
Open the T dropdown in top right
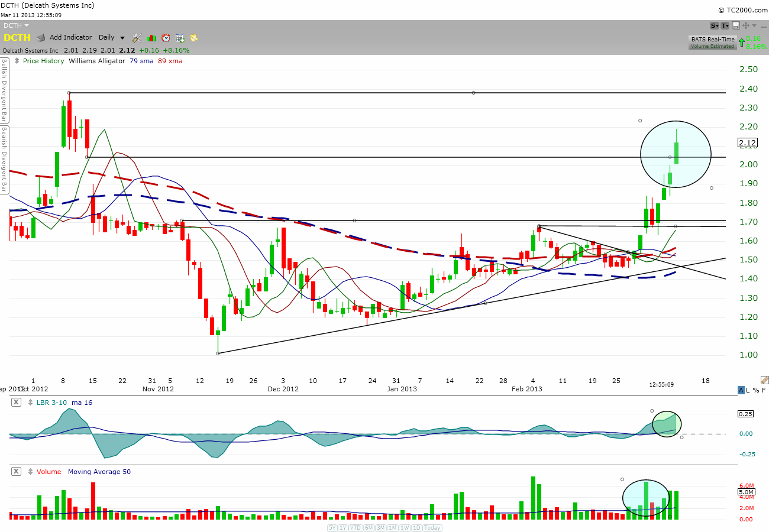(725, 25)
